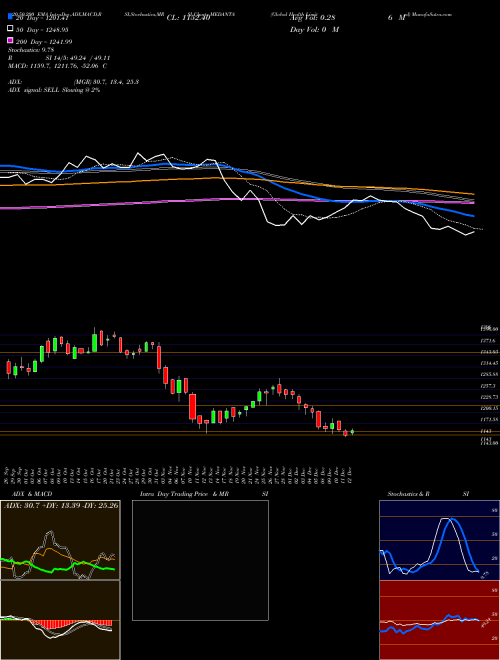This screenshot has height=660, width=500.
Task: Click the 'Avg Vol: 0.28' label
Action: (312, 18)
